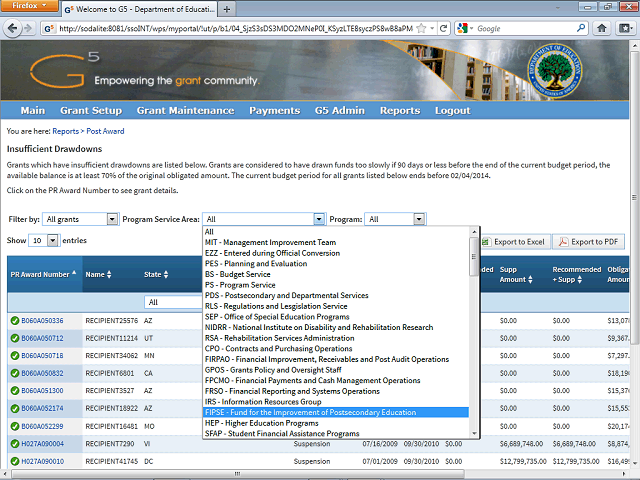The image size is (640, 480).
Task: Open the Grant Maintenance menu
Action: [x=185, y=111]
